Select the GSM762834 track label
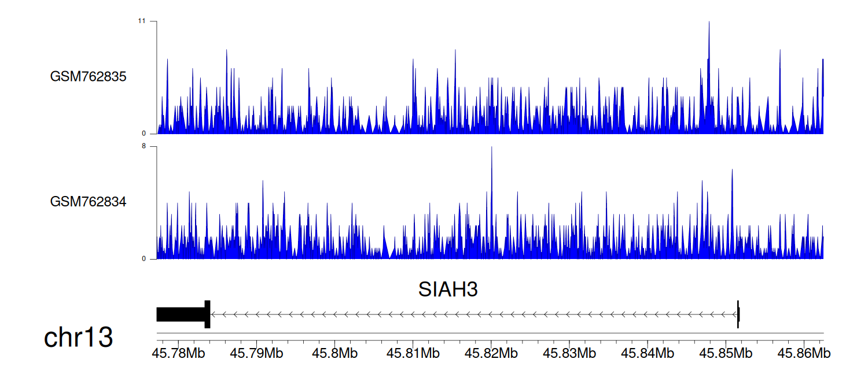This screenshot has width=868, height=370. point(88,202)
